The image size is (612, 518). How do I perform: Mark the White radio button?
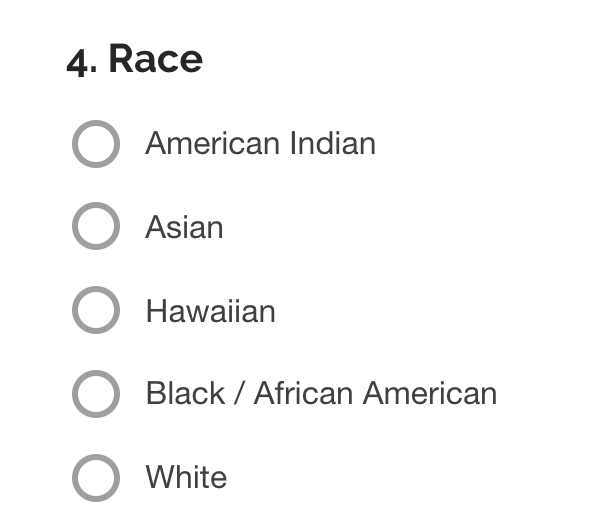(x=96, y=477)
